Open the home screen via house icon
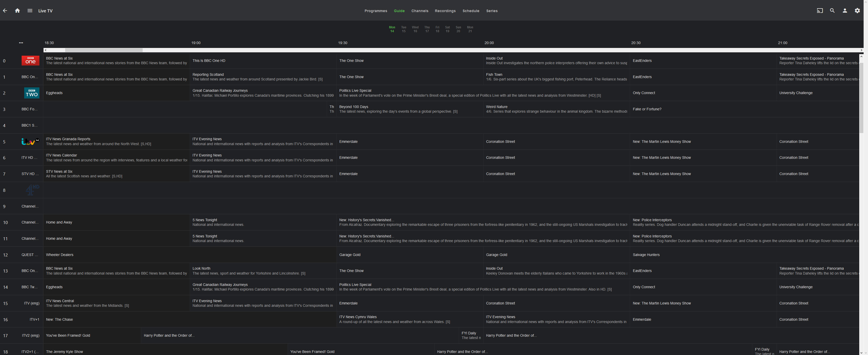 coord(18,11)
